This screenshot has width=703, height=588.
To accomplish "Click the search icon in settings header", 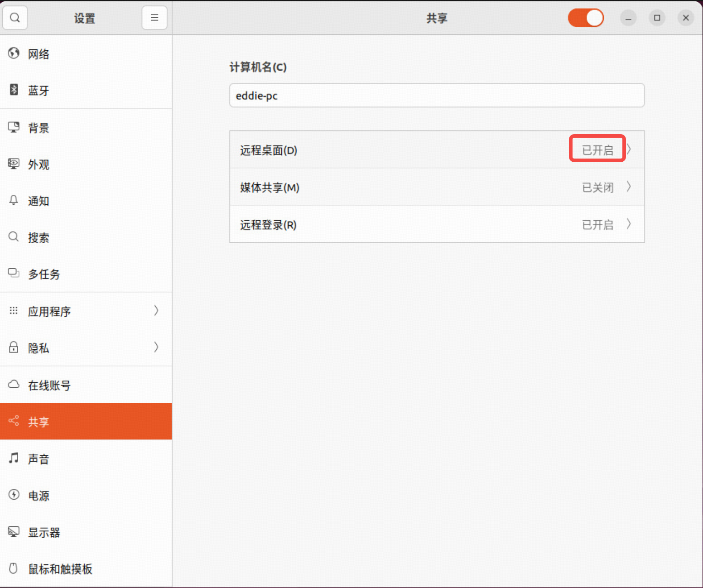I will pyautogui.click(x=15, y=18).
